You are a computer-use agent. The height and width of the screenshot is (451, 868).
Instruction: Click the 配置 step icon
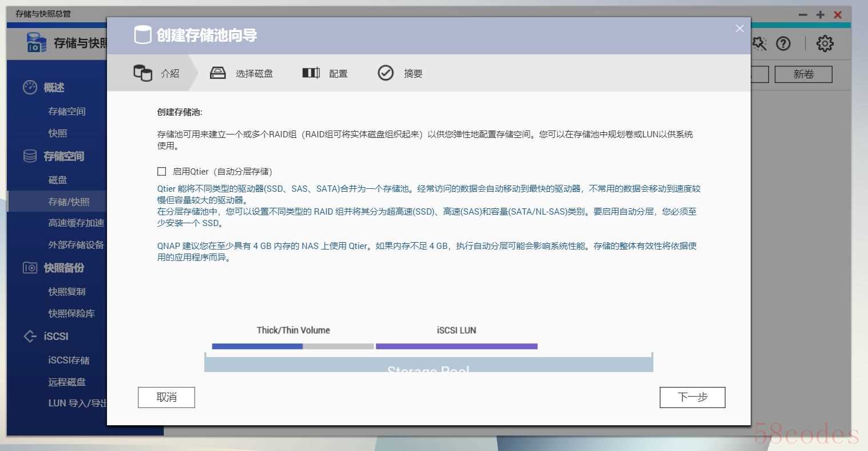point(311,73)
